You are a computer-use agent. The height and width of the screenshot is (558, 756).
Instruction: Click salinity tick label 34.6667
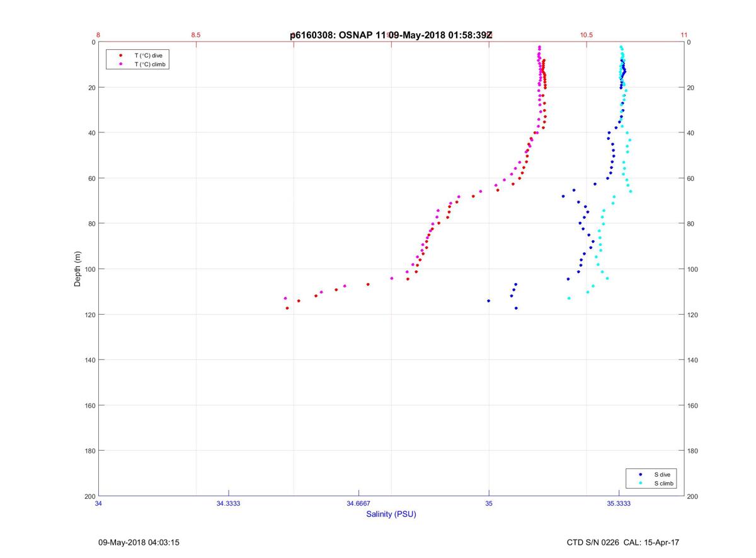[x=358, y=503]
